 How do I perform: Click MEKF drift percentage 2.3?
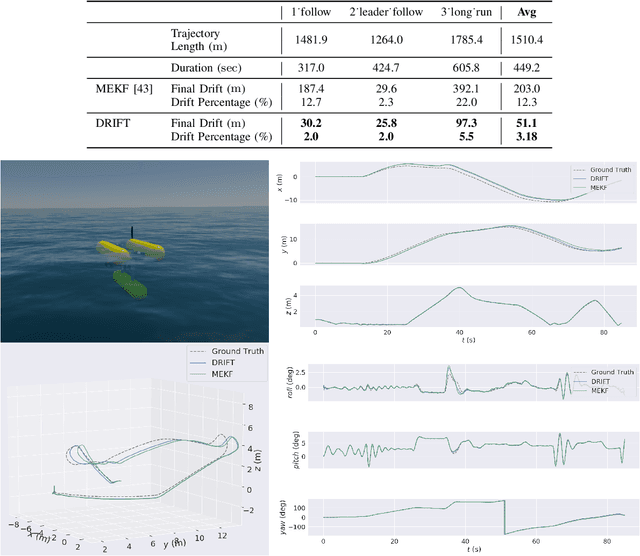click(386, 102)
